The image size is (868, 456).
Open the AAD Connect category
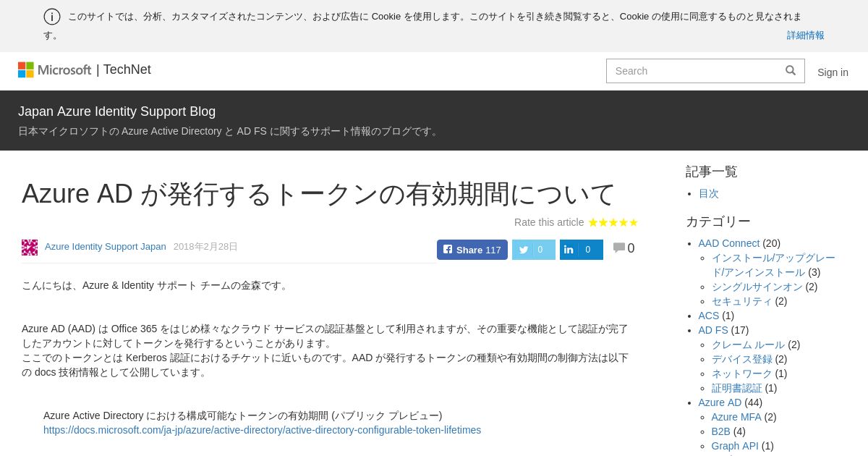click(x=729, y=243)
